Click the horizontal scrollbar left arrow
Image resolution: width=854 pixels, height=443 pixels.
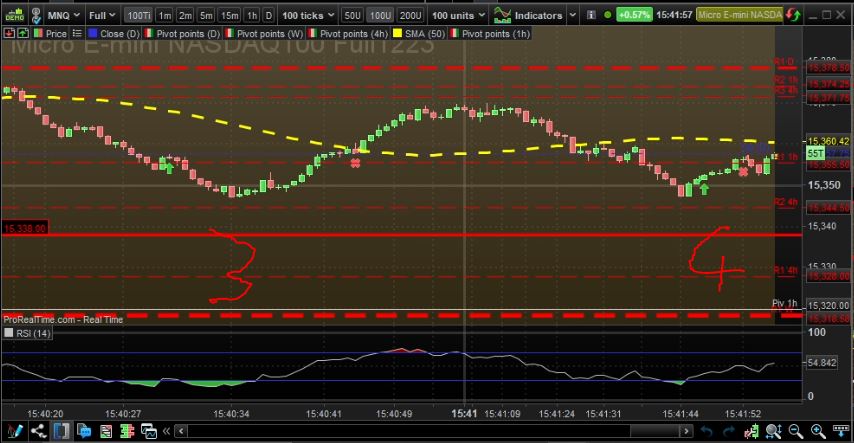click(181, 432)
